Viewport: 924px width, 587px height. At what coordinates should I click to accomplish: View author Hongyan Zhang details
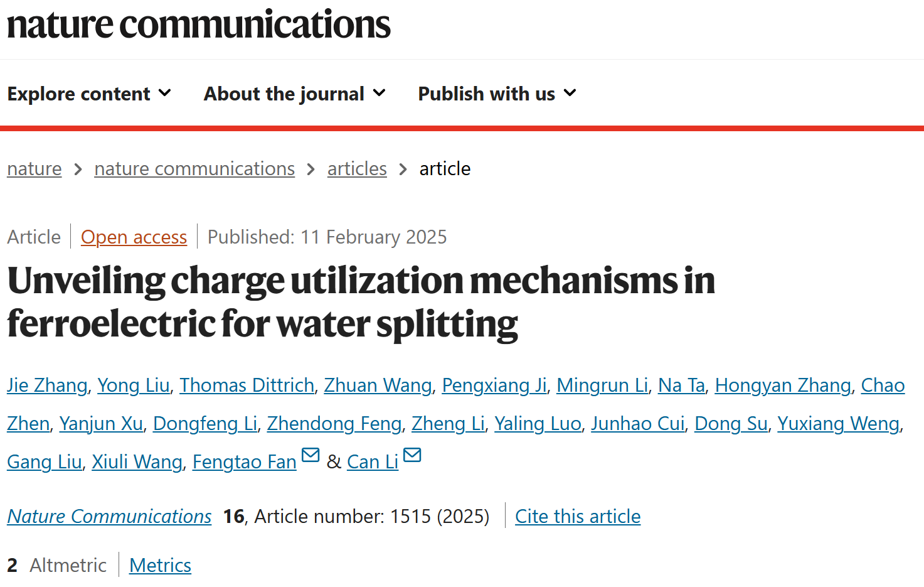(x=783, y=385)
